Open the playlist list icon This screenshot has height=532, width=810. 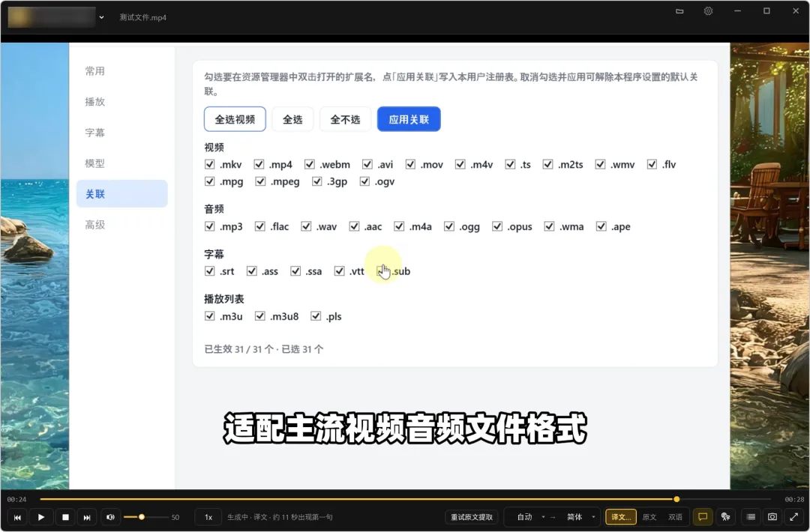[751, 516]
